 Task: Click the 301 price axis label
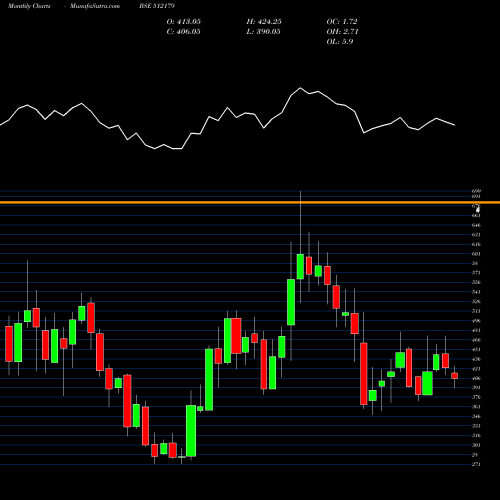[476, 445]
